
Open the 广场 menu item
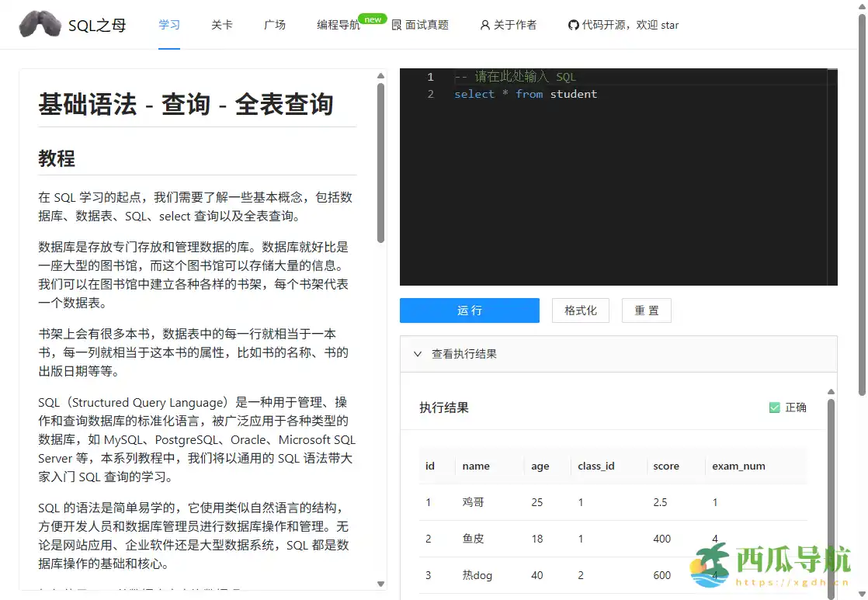pos(275,24)
